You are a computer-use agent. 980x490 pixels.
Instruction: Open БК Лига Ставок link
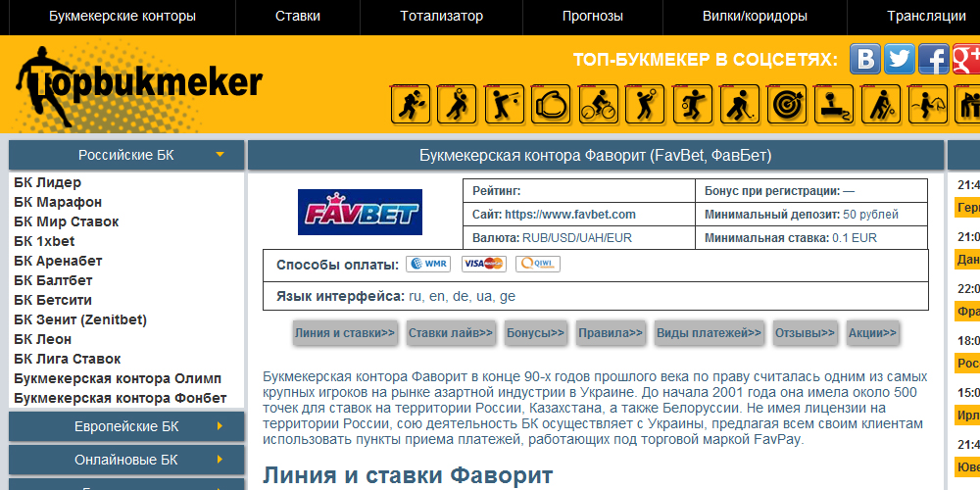(68, 359)
